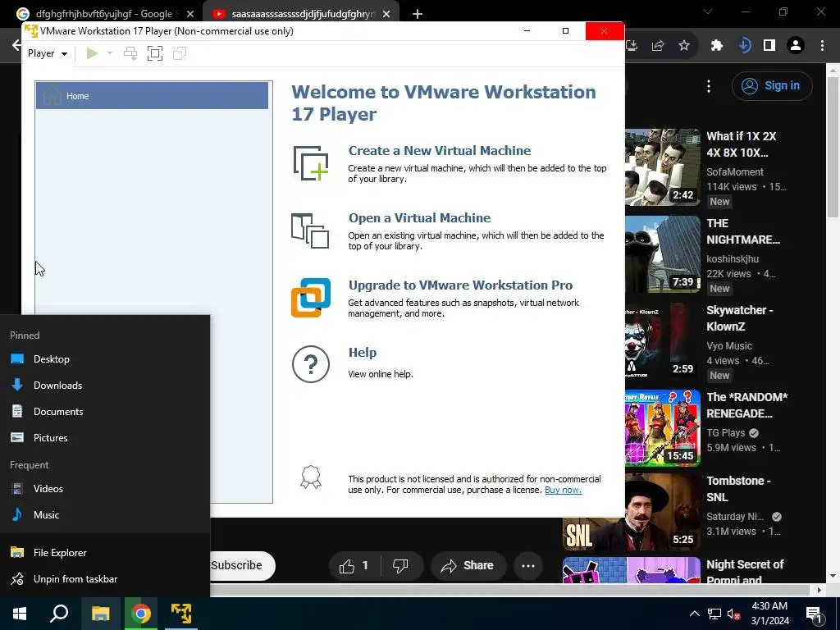
Task: Click the YouTube Share button
Action: pos(468,565)
